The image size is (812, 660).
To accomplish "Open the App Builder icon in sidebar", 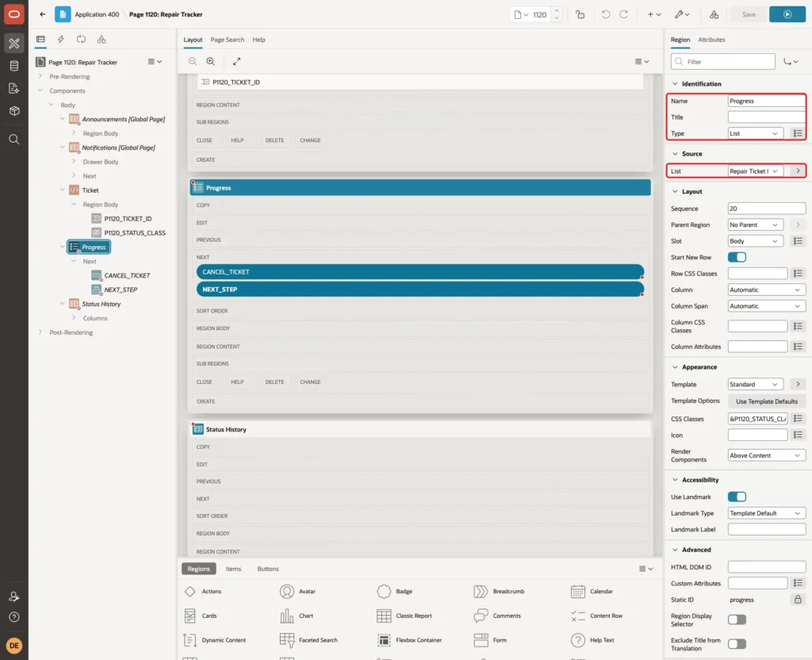I will coord(14,44).
